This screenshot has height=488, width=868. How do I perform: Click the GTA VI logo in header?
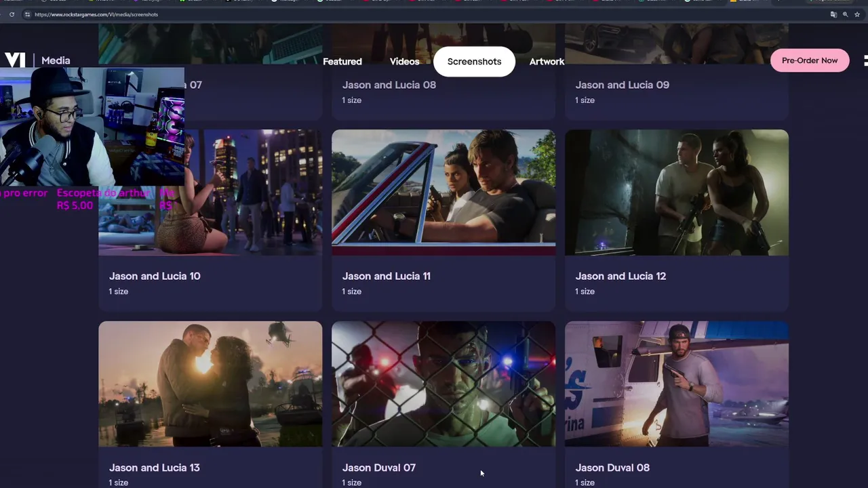[14, 60]
